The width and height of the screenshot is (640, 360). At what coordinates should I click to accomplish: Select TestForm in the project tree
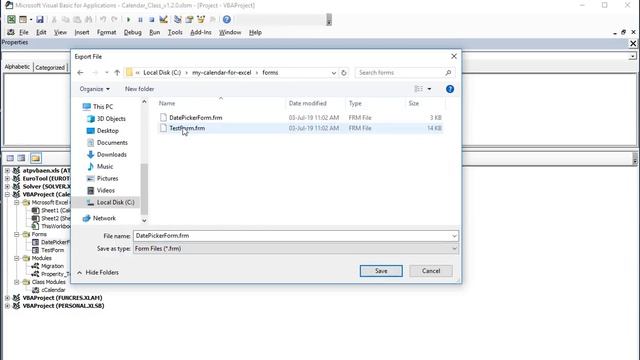point(53,250)
